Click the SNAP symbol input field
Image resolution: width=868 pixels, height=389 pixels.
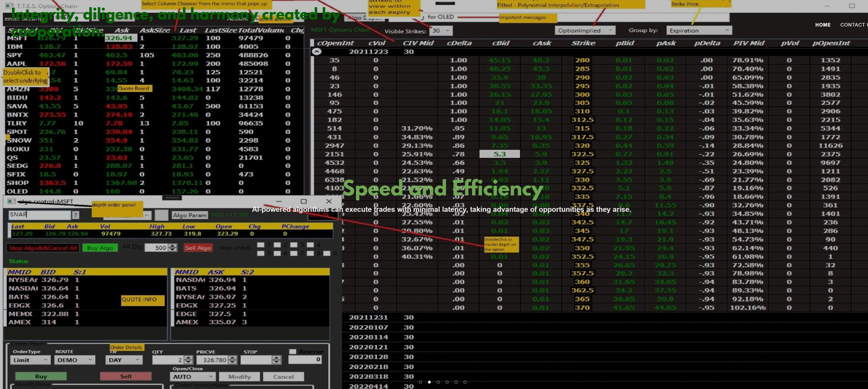(x=39, y=215)
